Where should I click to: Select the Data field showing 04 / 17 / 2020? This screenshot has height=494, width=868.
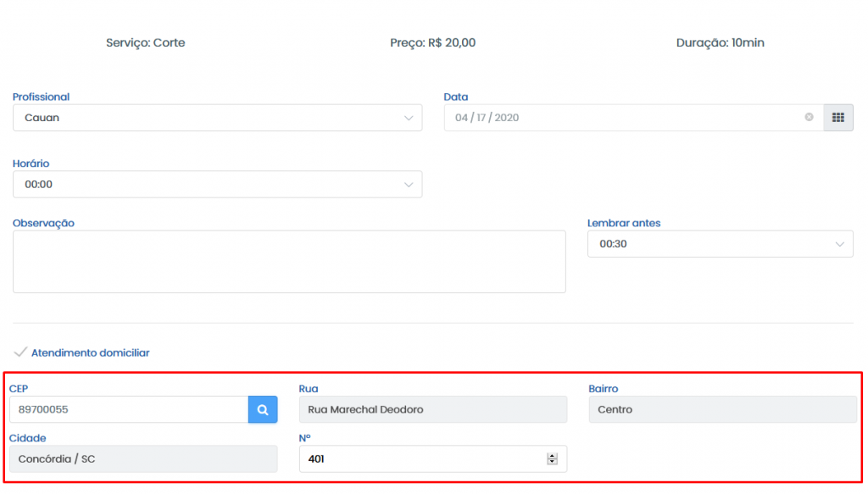coord(633,118)
